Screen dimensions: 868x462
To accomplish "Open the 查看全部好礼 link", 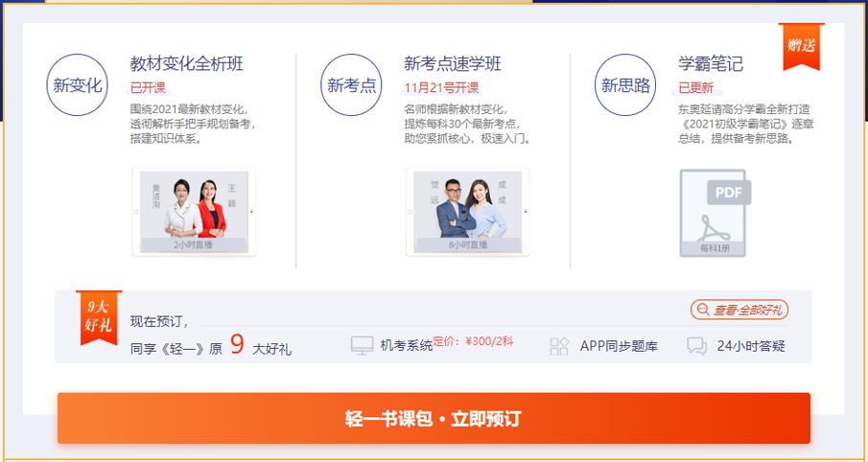I will pos(739,310).
